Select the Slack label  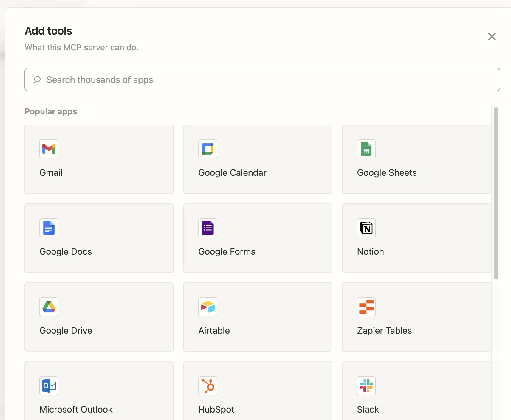(368, 410)
